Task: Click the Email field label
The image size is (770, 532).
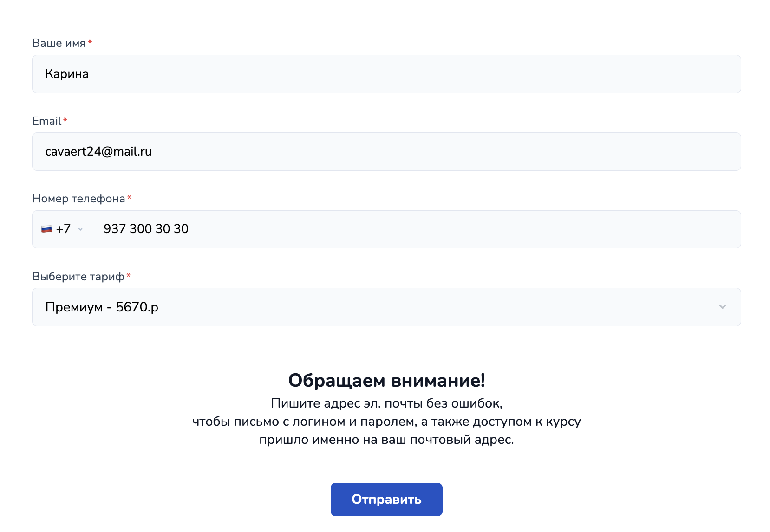Action: [47, 121]
